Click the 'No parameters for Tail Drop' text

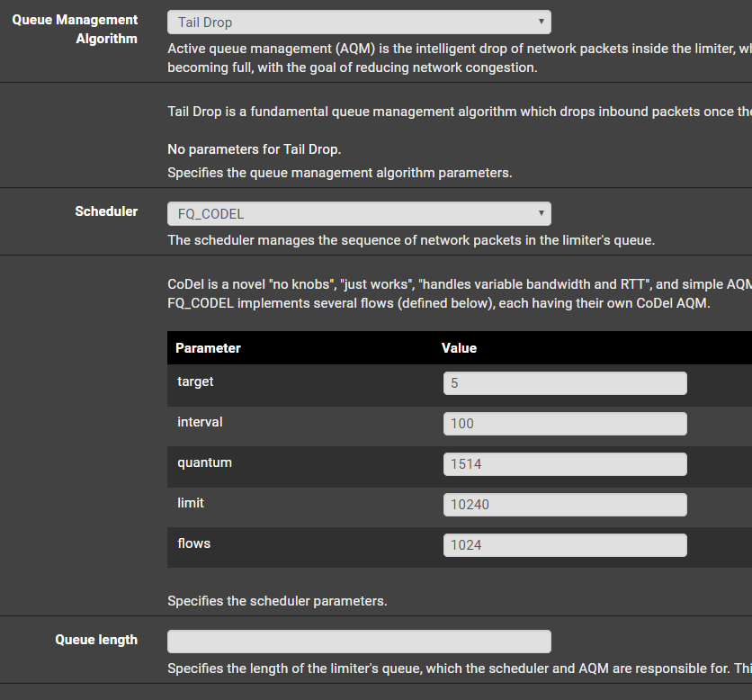pyautogui.click(x=255, y=149)
